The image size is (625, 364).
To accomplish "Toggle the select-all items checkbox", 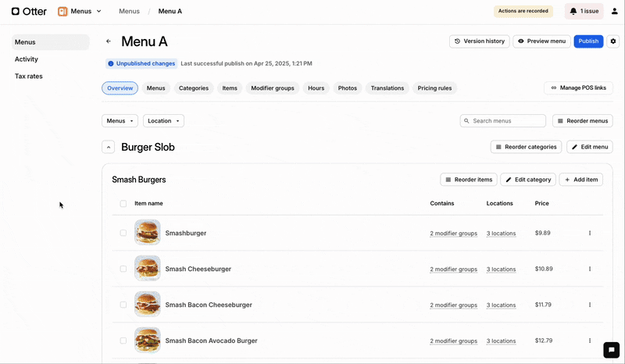I will 123,204.
